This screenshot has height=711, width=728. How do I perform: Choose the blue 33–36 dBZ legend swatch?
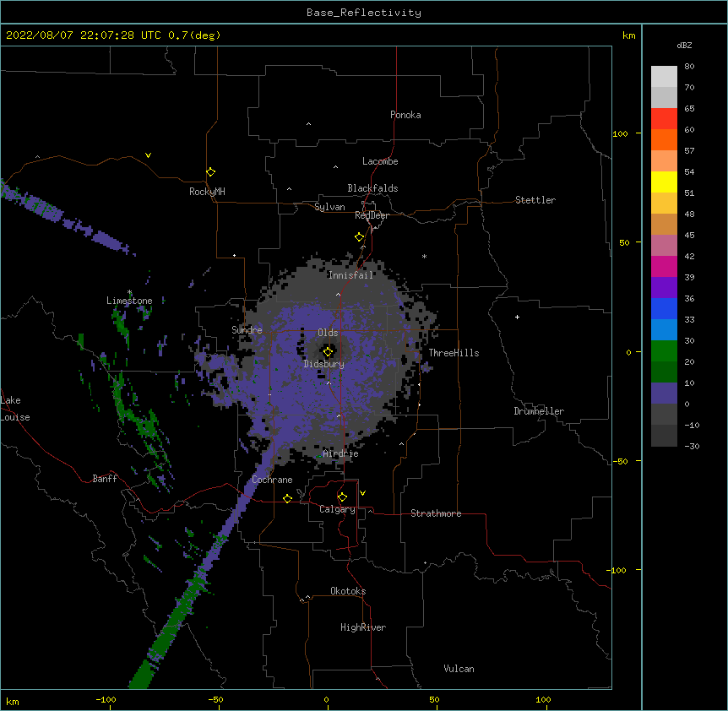[x=664, y=308]
